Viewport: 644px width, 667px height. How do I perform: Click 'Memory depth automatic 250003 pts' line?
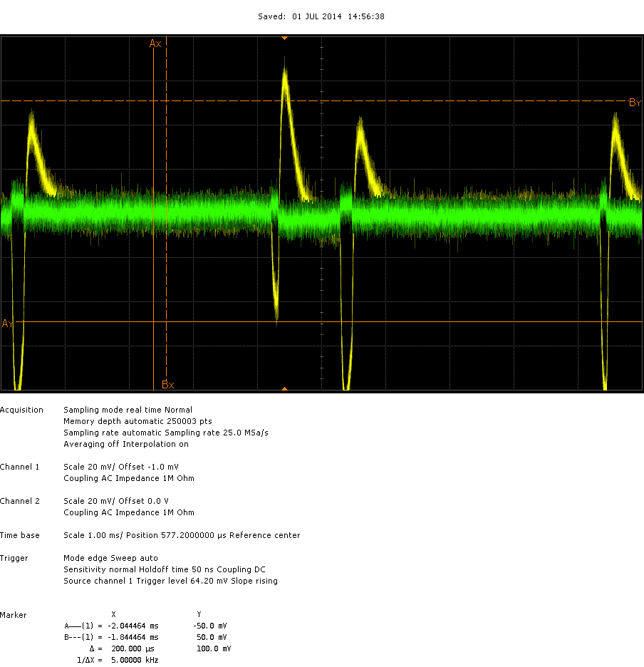[x=137, y=421]
